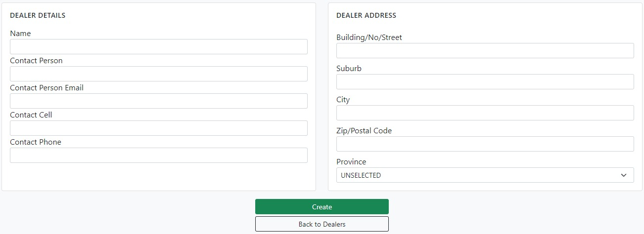The image size is (644, 234).
Task: Click the Province label text
Action: [x=351, y=162]
